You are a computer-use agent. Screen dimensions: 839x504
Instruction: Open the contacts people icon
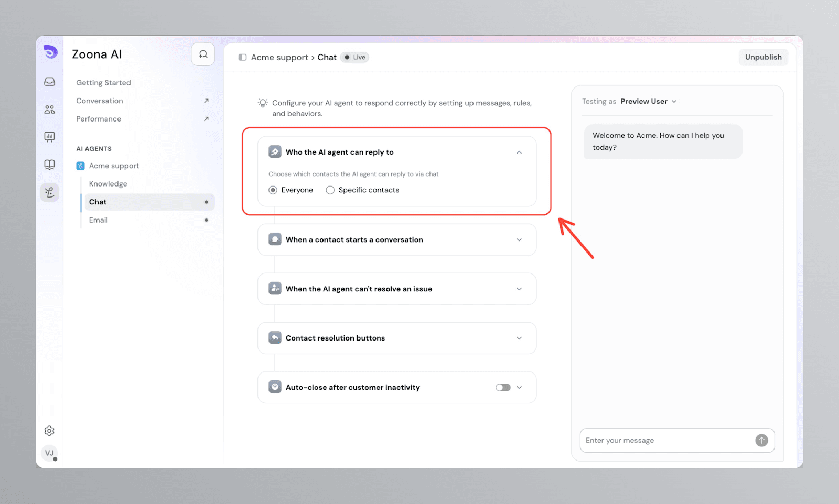(50, 109)
